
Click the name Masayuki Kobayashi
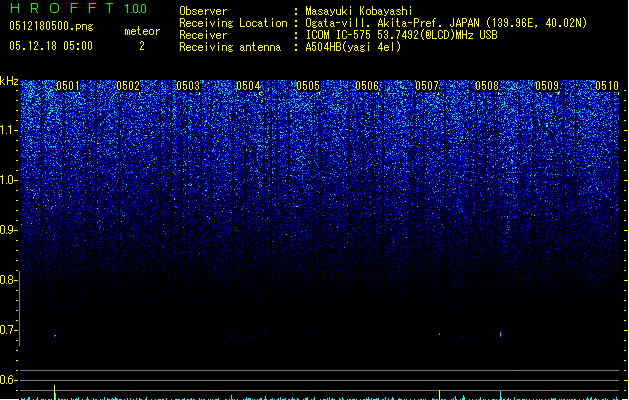[x=359, y=11]
